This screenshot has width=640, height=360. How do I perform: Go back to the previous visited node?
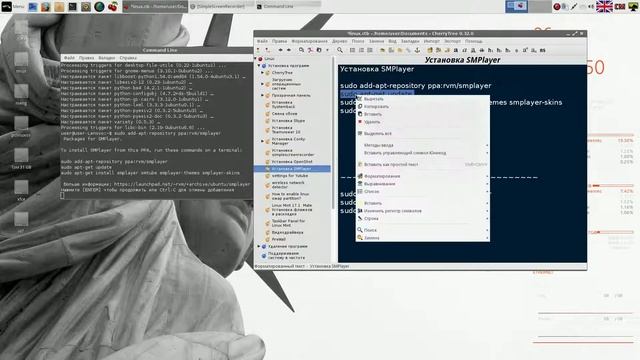pos(280,50)
